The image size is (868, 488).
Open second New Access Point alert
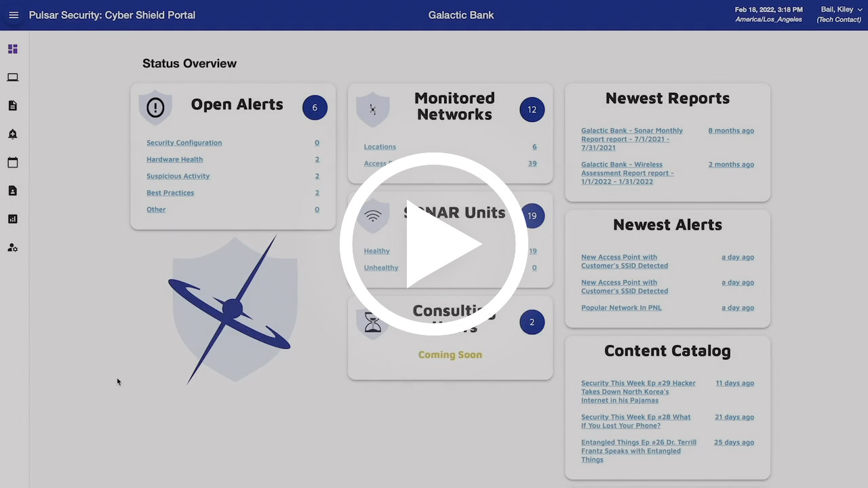(x=625, y=287)
